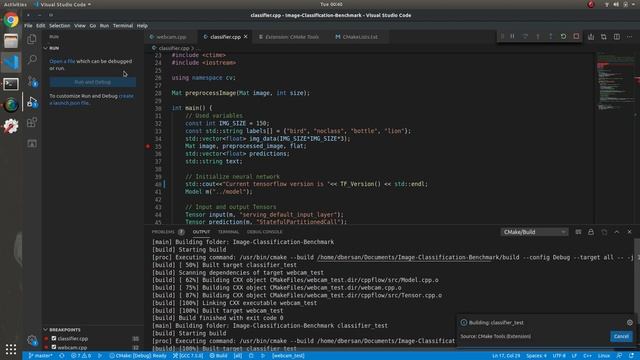Open the Terminal menu
This screenshot has height=360, width=640.
(123, 26)
